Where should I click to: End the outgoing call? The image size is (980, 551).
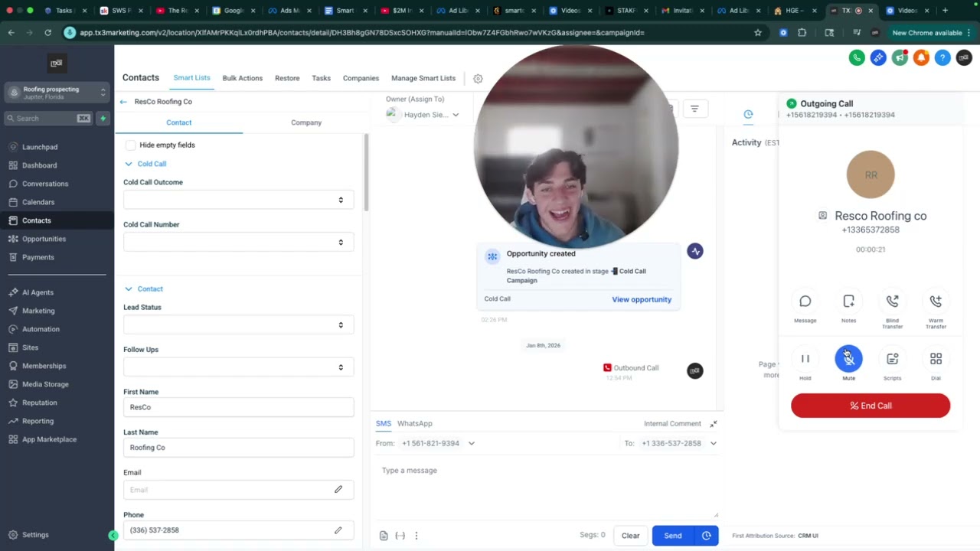point(871,406)
